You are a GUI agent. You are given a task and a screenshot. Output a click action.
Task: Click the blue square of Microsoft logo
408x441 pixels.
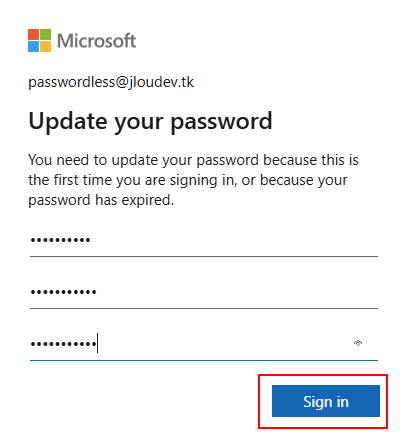tap(33, 47)
